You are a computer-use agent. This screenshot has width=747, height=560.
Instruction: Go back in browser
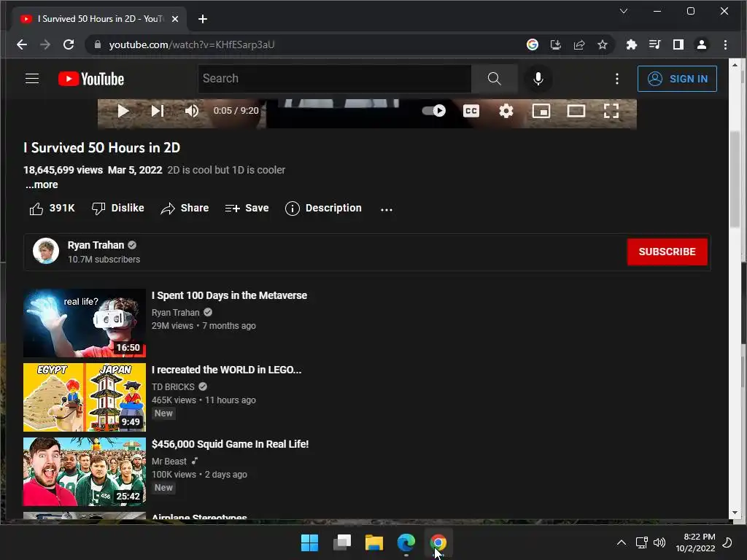click(x=22, y=44)
